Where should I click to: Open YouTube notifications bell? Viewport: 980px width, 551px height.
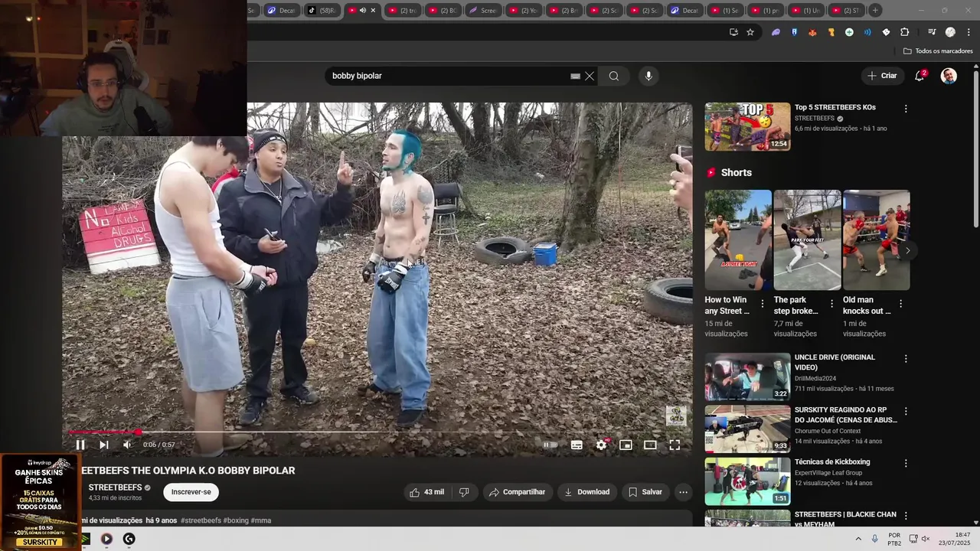point(920,76)
